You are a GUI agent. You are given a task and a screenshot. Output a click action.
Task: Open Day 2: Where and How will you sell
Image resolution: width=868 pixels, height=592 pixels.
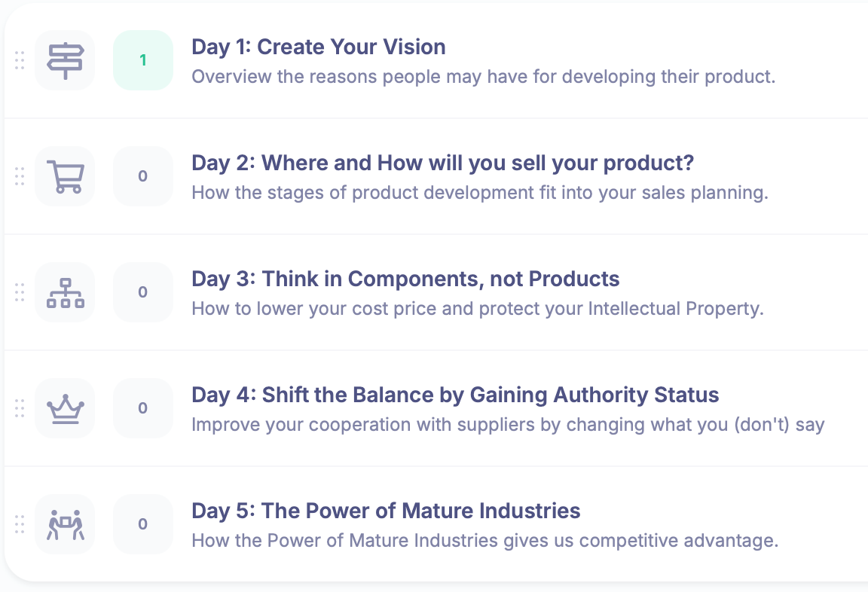442,163
